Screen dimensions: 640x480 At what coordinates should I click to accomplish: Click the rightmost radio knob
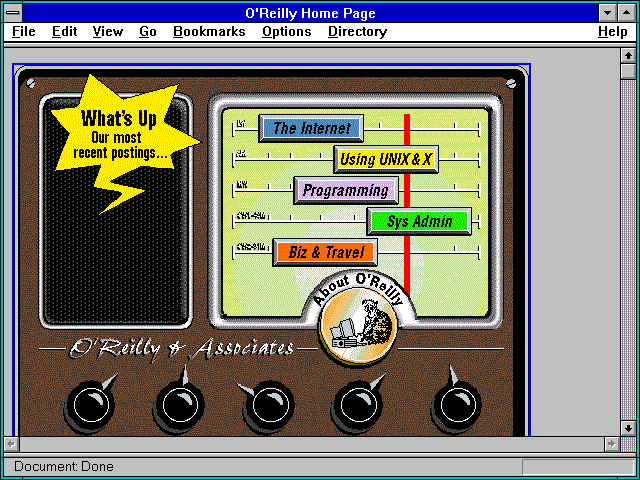click(x=457, y=405)
